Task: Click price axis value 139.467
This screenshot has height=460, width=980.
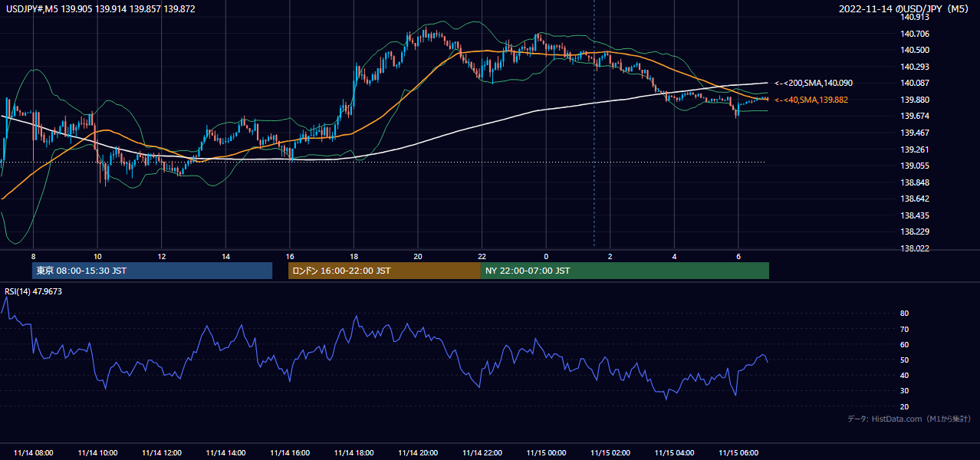Action: tap(916, 133)
